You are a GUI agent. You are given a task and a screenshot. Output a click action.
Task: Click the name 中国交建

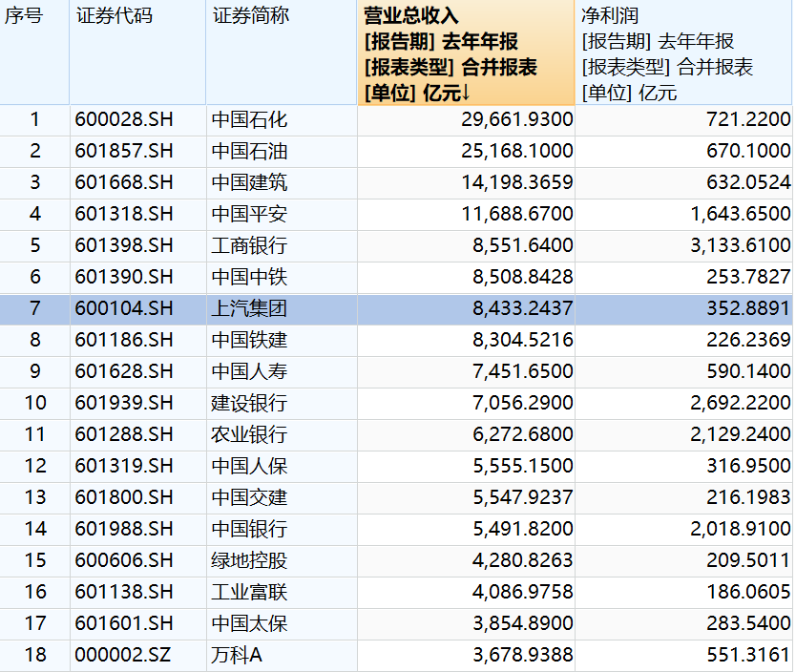coord(249,497)
